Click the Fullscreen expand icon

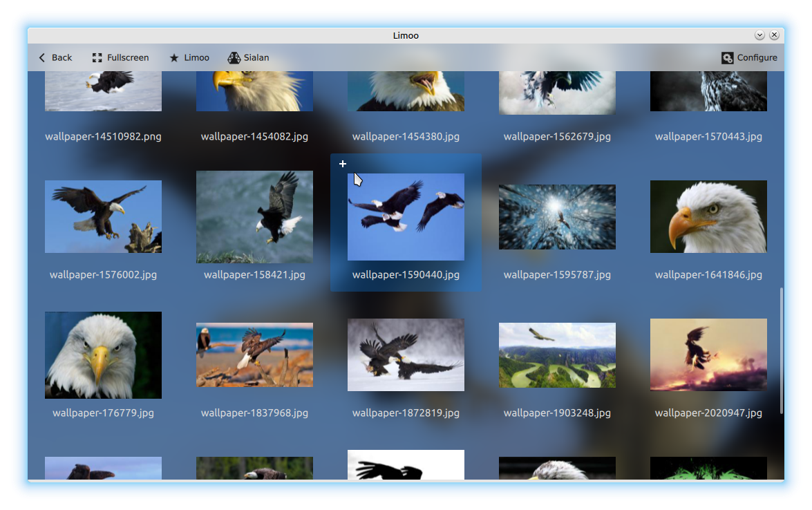click(x=97, y=57)
